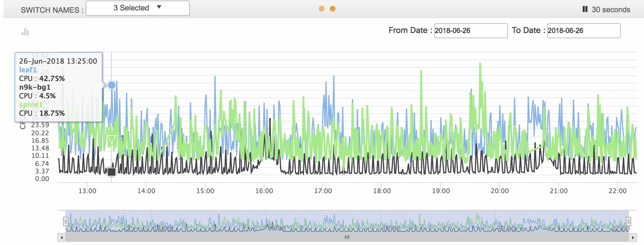
Task: Click the second dark orange dot
Action: click(333, 9)
